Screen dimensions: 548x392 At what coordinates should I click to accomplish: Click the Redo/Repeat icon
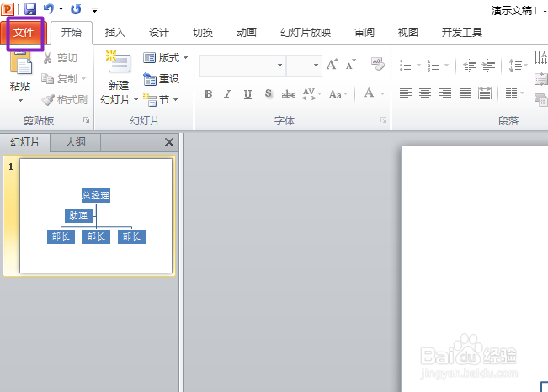coord(76,9)
